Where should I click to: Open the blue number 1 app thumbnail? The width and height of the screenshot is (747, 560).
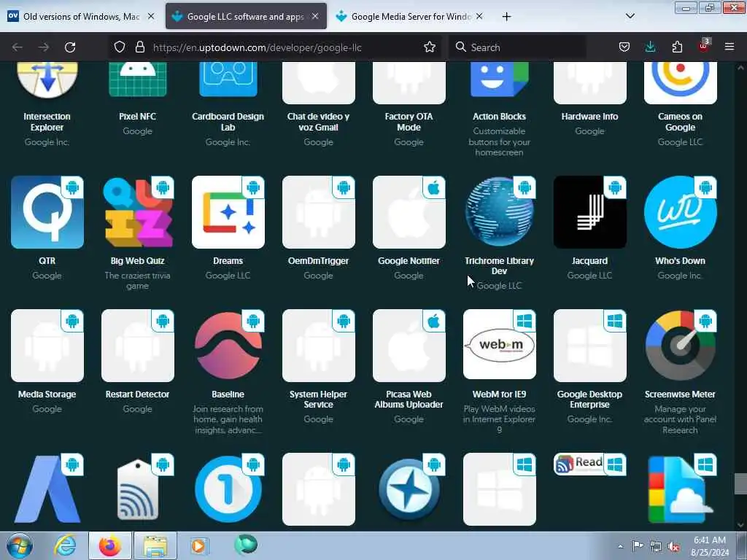tap(228, 489)
